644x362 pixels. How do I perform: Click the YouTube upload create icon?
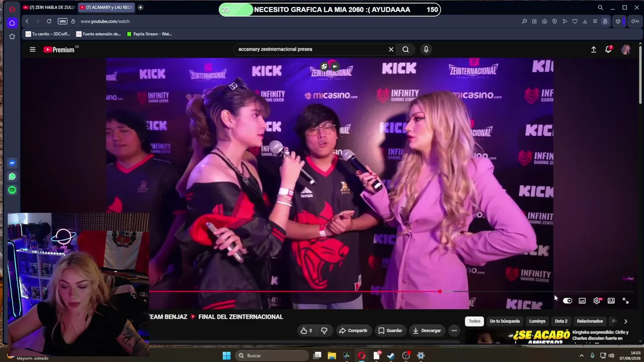point(594,49)
